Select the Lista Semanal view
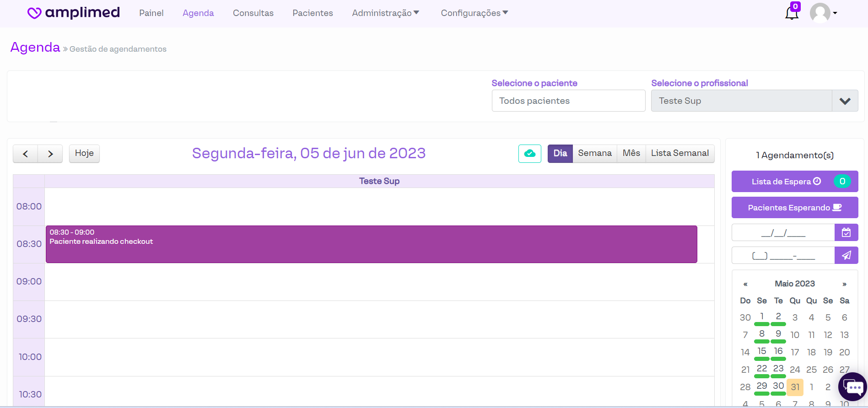Screen dimensions: 868x408 679,153
